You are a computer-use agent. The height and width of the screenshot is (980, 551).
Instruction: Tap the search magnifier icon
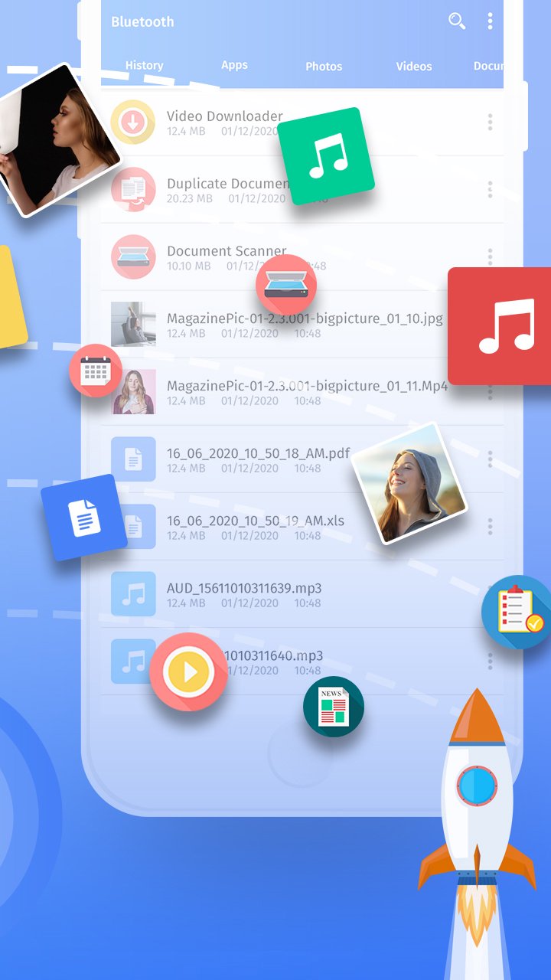tap(457, 21)
